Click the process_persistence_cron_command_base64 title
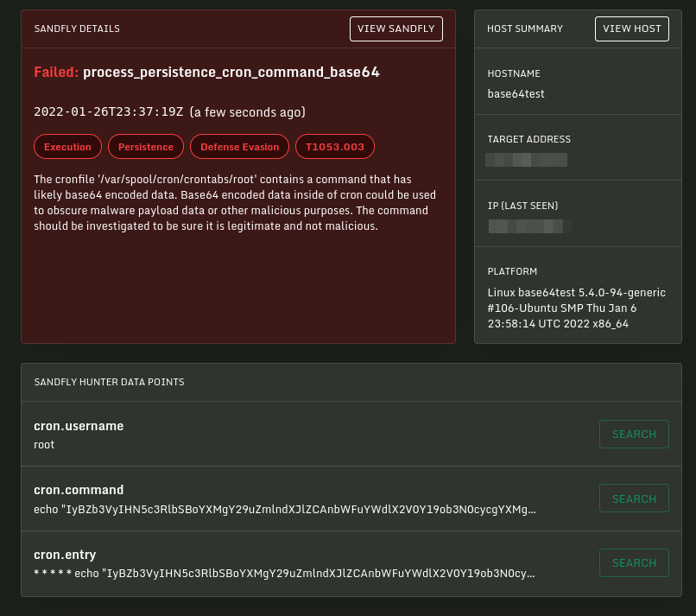The width and height of the screenshot is (696, 616). 231,72
